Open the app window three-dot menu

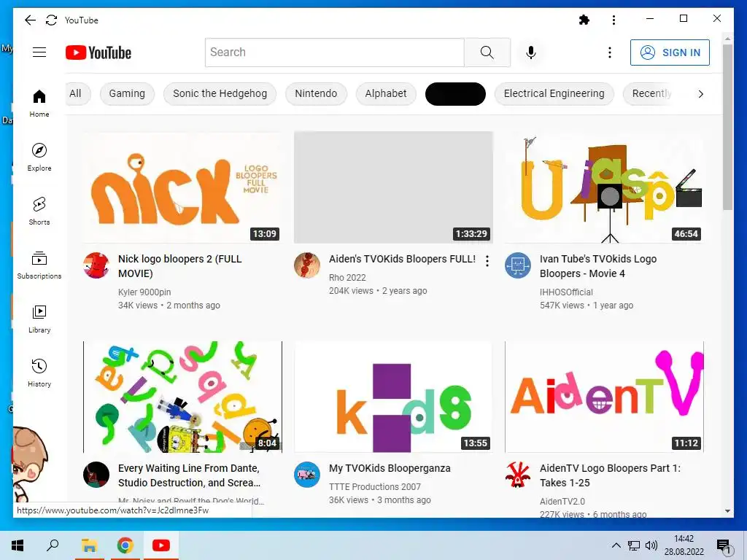coord(614,20)
